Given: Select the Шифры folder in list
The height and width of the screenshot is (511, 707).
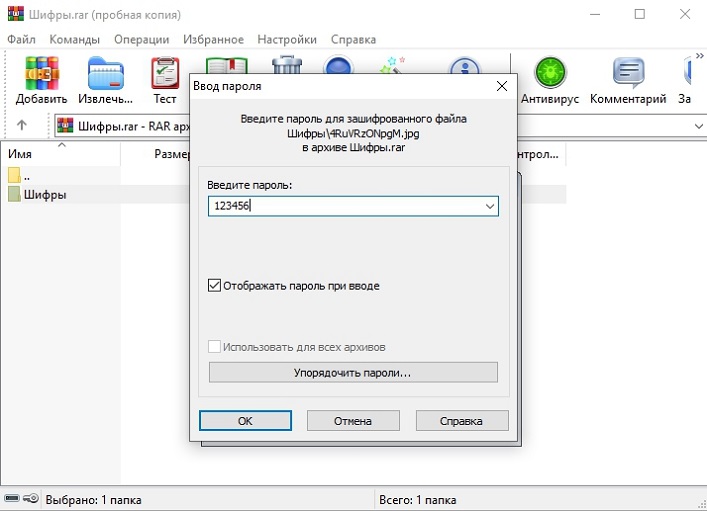Looking at the screenshot, I should 45,195.
